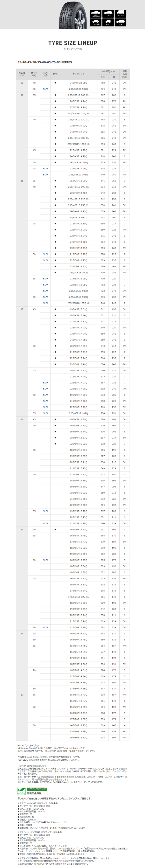Click the tyre product image at top

pos(72,14)
